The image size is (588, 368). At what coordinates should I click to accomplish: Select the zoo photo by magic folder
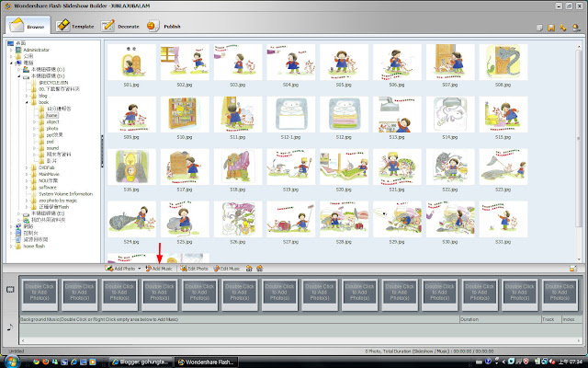(58, 201)
